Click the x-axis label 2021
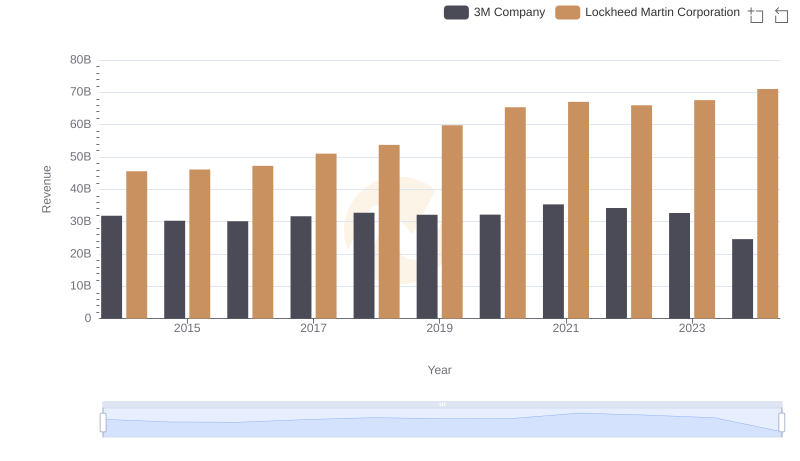This screenshot has width=800, height=461. coord(565,328)
